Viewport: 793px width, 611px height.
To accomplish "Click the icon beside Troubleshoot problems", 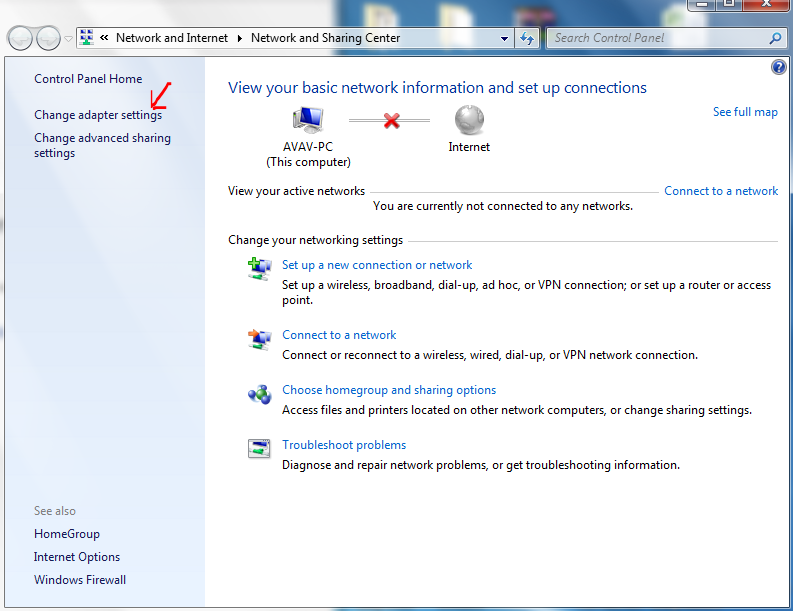I will coord(260,448).
